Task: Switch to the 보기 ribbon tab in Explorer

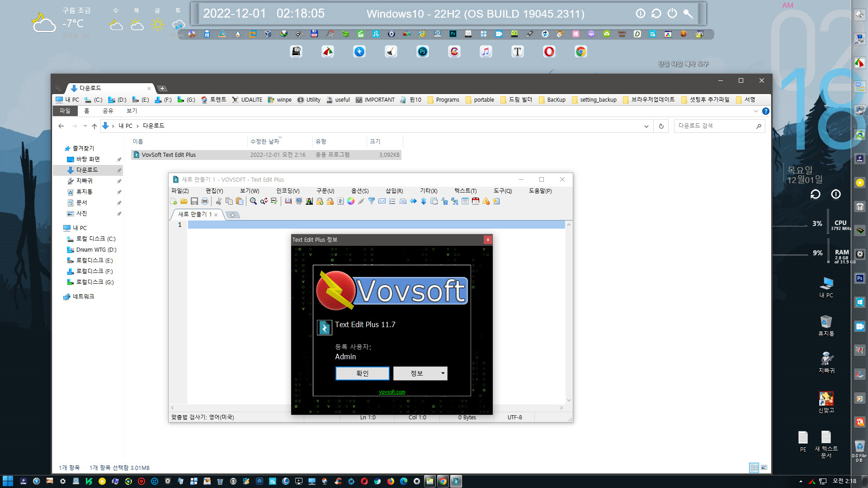Action: click(132, 111)
